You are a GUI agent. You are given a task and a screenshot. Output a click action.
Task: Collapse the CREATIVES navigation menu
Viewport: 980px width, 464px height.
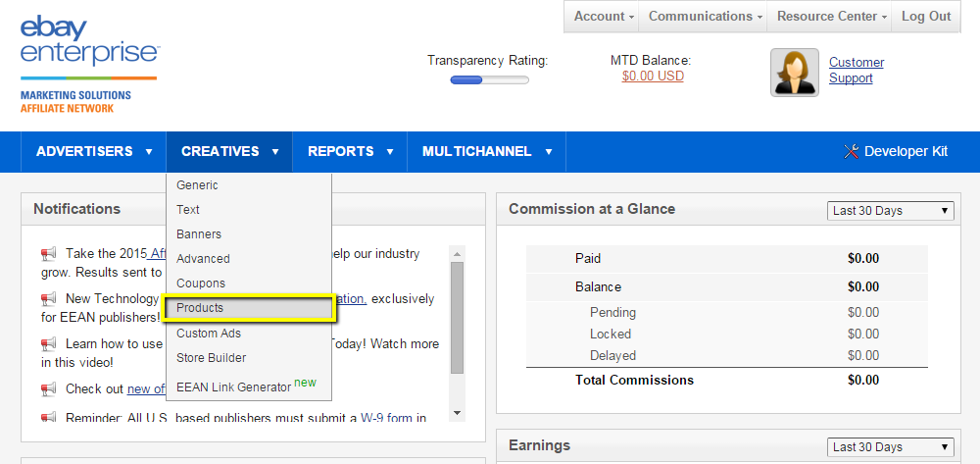click(229, 151)
